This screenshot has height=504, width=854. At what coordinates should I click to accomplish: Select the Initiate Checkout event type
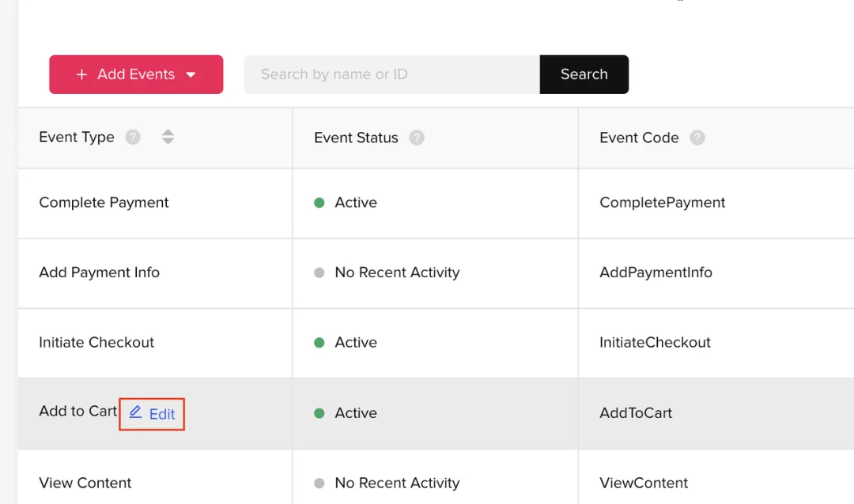click(96, 342)
